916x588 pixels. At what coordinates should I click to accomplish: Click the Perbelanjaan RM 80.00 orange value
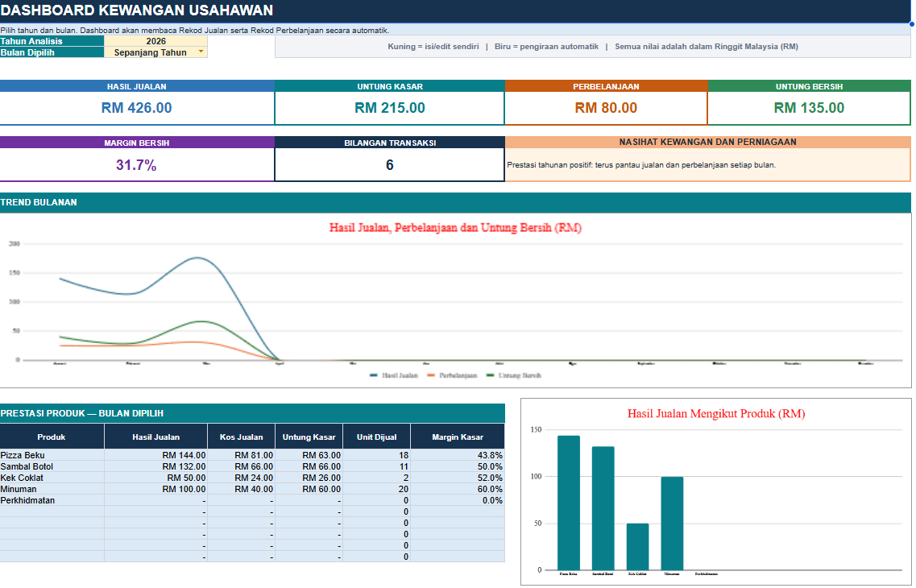606,107
